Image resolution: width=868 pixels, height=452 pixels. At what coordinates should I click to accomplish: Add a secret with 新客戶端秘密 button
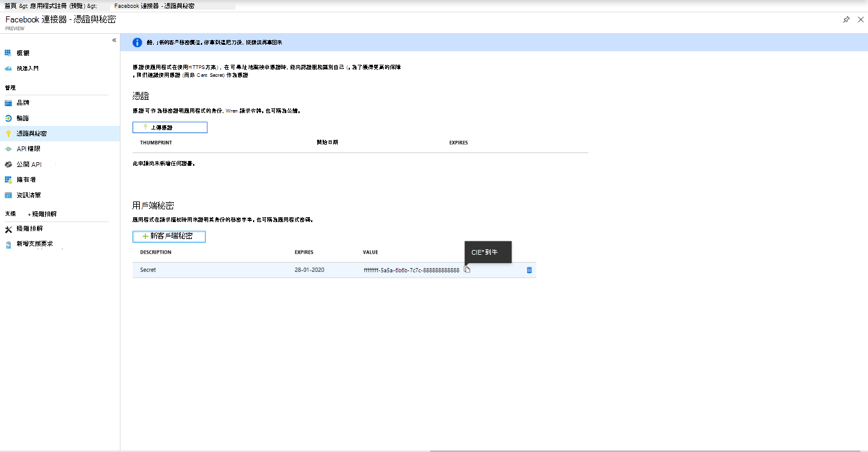click(169, 237)
